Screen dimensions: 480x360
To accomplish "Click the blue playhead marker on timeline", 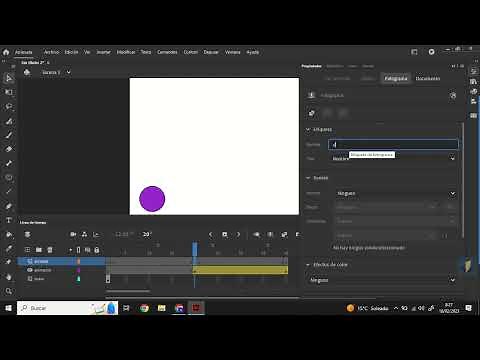I will [195, 249].
